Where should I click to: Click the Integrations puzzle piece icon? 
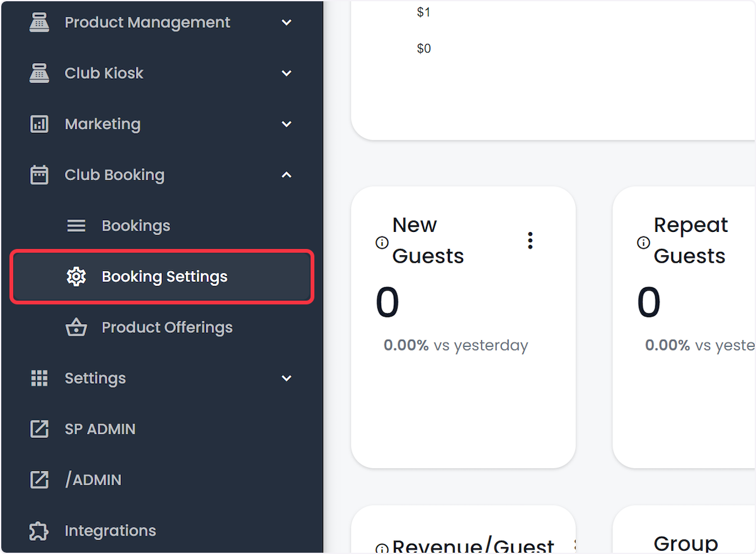coord(39,531)
